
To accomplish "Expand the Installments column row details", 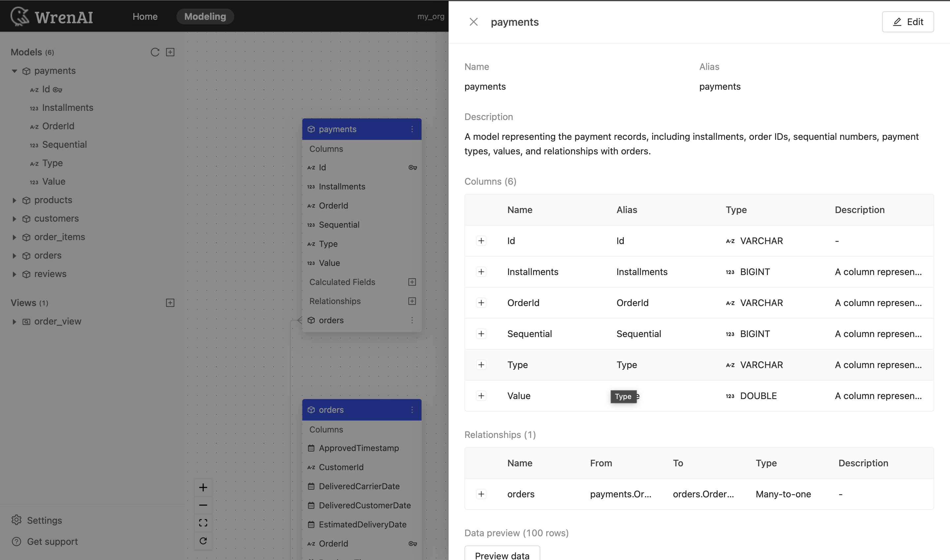I will pos(481,272).
